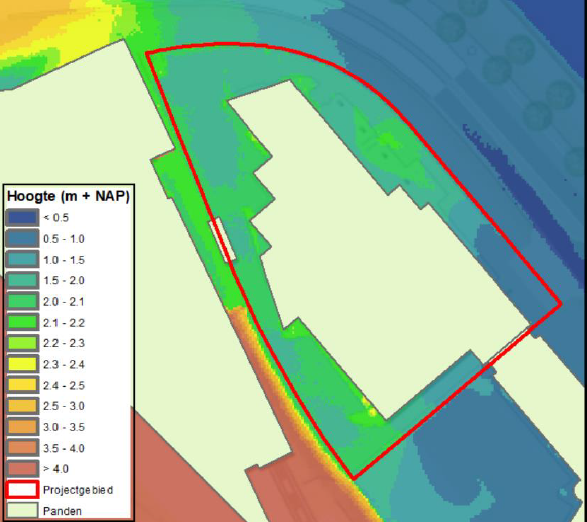Click the '2.0 - 2.1' green legend swatch
This screenshot has height=522, width=587.
tap(22, 301)
